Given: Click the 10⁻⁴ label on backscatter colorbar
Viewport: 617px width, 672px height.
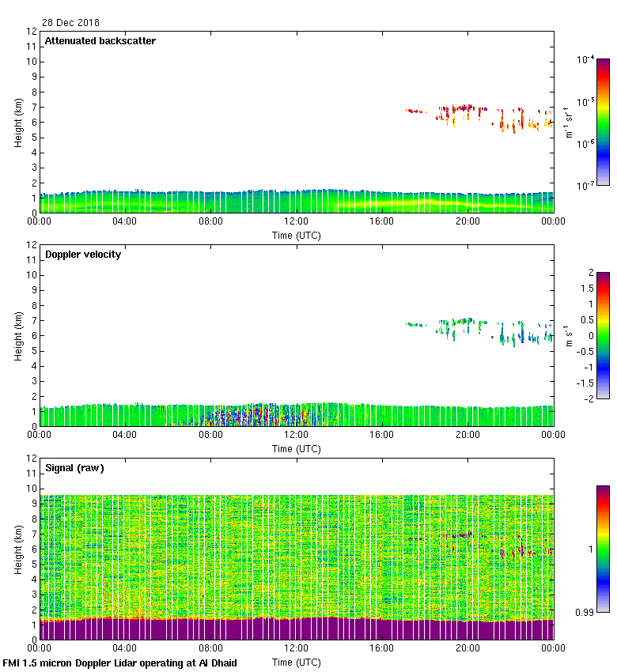Looking at the screenshot, I should pyautogui.click(x=585, y=60).
